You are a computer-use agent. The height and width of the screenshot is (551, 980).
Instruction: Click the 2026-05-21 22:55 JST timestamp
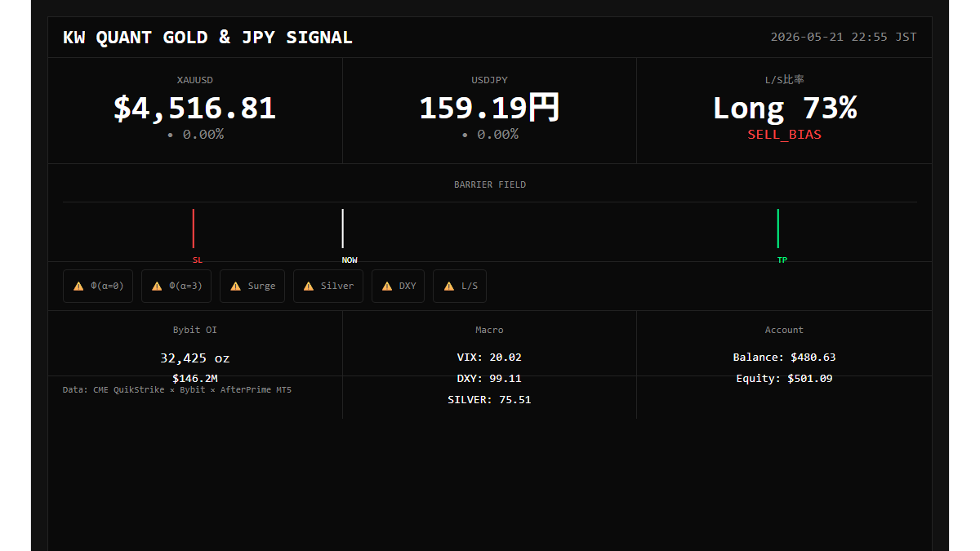tap(844, 38)
